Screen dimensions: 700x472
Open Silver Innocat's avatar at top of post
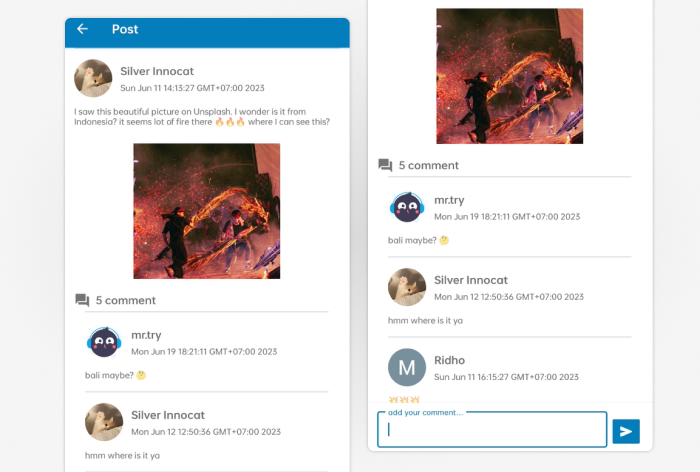[93, 78]
